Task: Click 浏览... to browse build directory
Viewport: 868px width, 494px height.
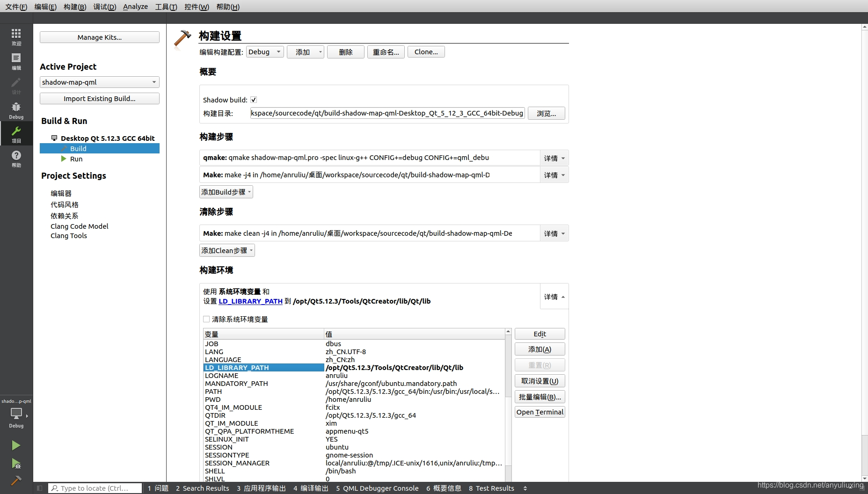Action: (546, 113)
